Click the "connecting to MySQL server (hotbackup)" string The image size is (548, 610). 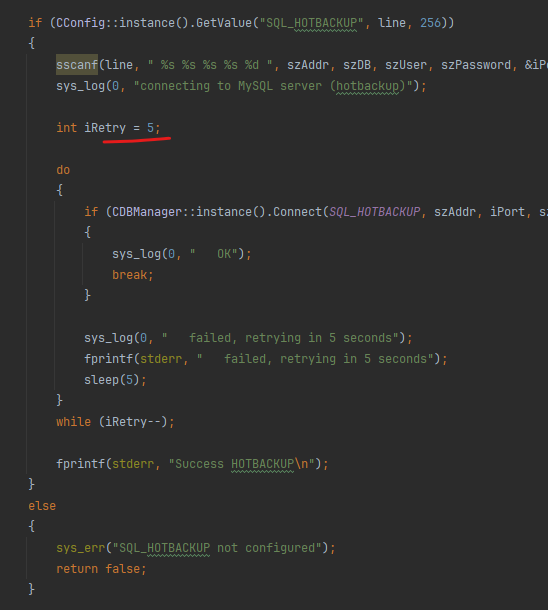[273, 86]
